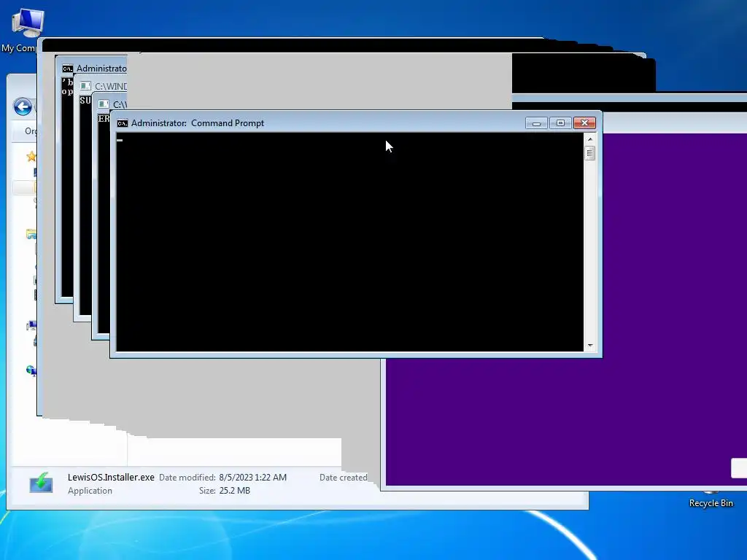The image size is (747, 560).
Task: Click the 'Date created' label
Action: (343, 477)
